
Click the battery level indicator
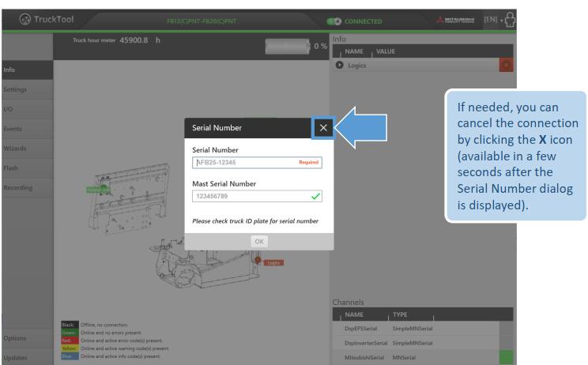pos(288,47)
